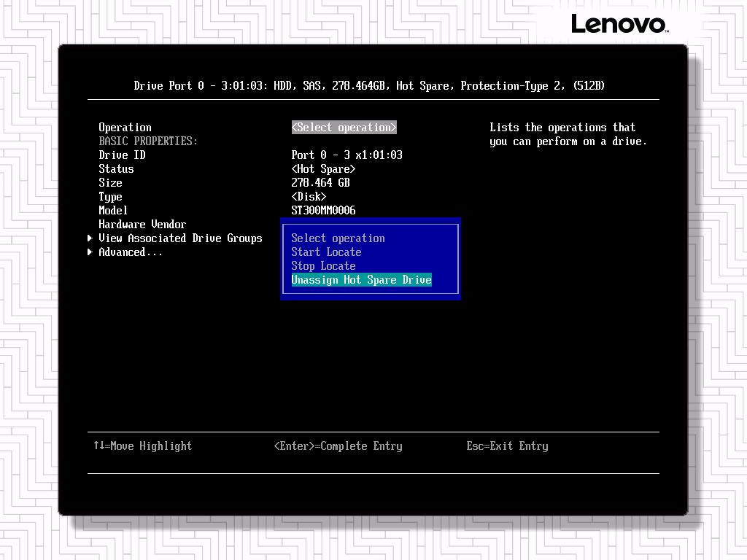Click the <Disk> type value
The image size is (747, 560).
[x=309, y=197]
